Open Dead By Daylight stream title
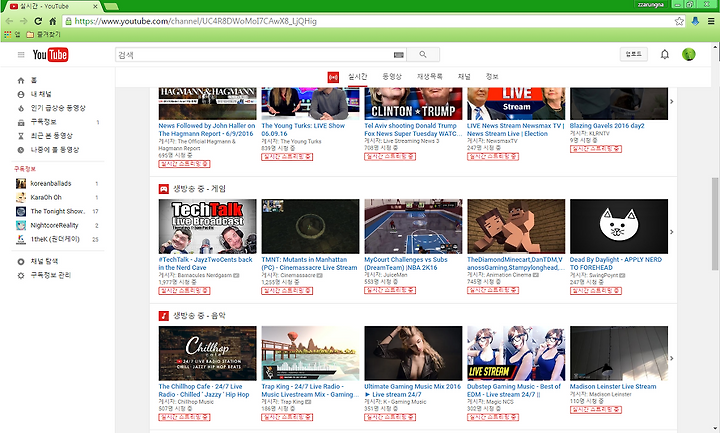720x433 pixels. click(x=616, y=264)
